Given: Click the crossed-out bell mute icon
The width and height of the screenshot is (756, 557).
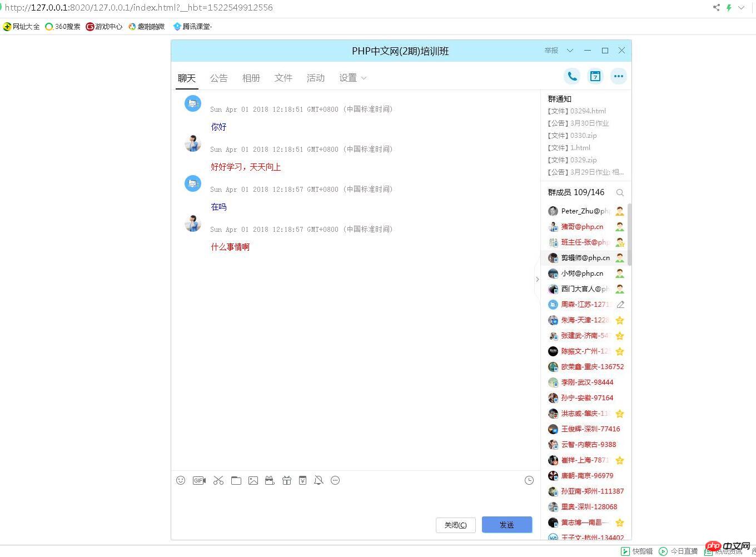Looking at the screenshot, I should click(319, 480).
